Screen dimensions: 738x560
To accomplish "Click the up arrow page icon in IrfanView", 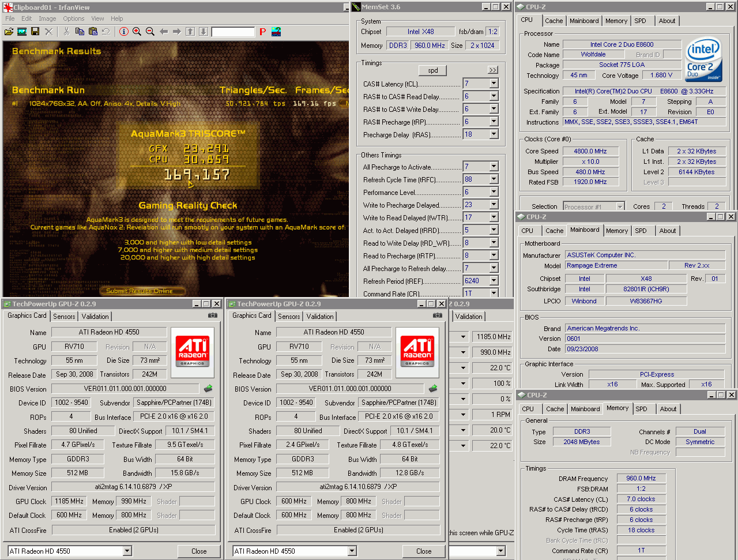I will click(x=190, y=32).
